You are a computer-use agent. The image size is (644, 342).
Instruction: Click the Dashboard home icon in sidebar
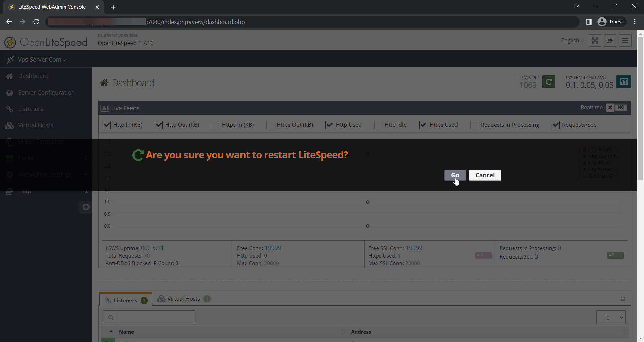[10, 76]
